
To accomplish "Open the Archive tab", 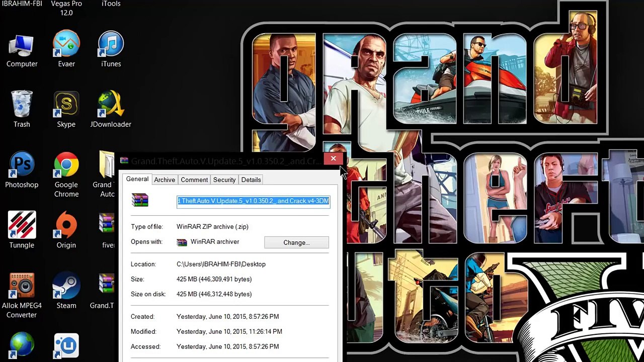I will tap(165, 179).
